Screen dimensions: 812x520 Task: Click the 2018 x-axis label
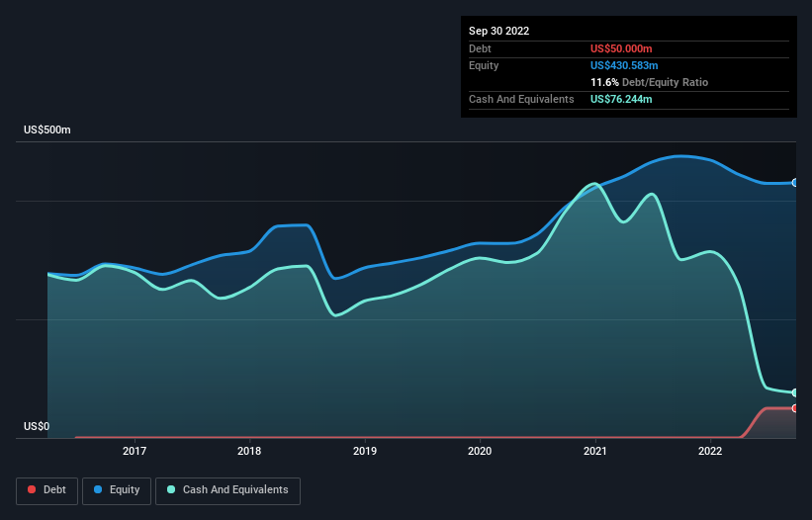point(249,451)
